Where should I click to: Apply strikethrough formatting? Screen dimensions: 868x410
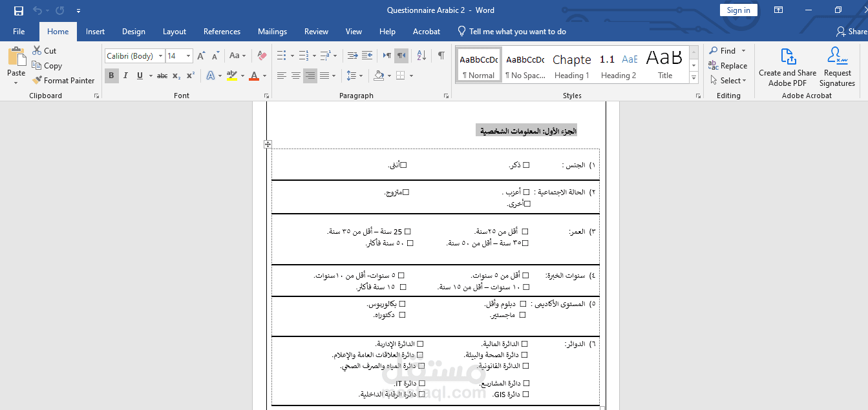click(x=162, y=76)
